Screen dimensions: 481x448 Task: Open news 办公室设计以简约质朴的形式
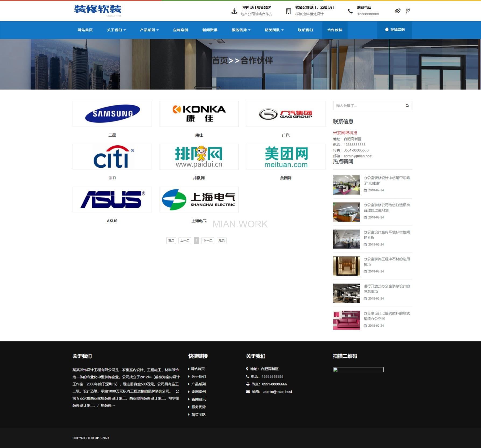pyautogui.click(x=387, y=316)
